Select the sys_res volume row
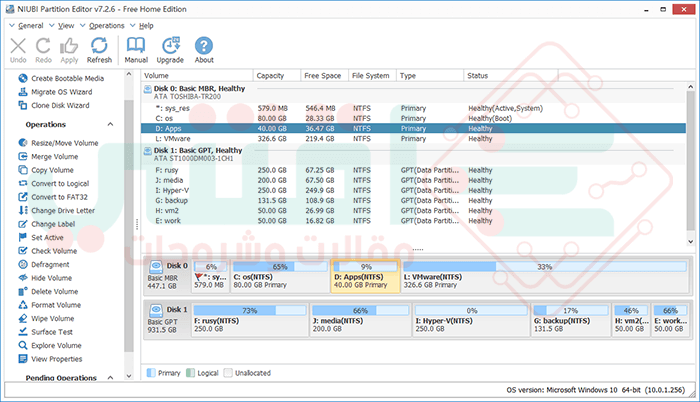The height and width of the screenshot is (402, 700). (x=413, y=108)
